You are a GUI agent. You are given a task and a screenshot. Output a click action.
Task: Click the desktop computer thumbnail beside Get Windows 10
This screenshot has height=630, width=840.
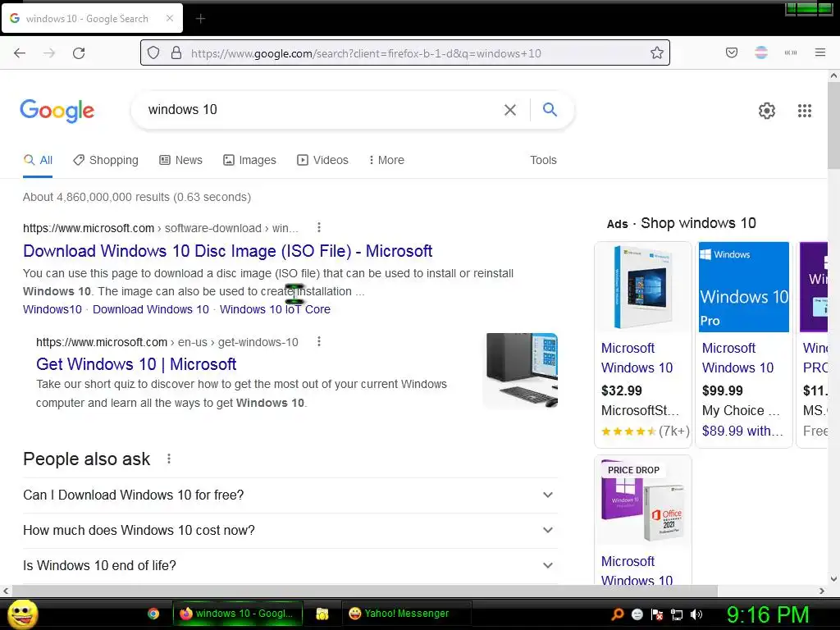pos(521,371)
